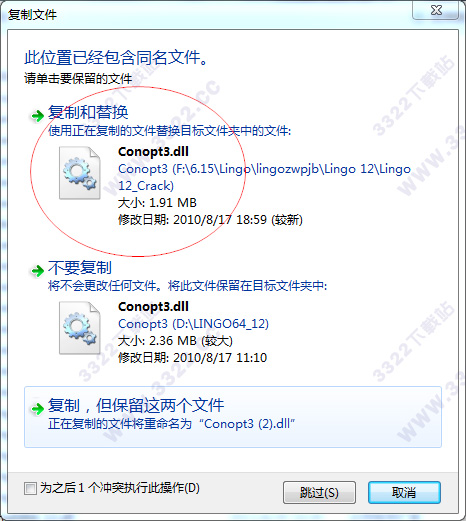466x521 pixels.
Task: Click the green arrow beside 复制，但保留这两个文件
Action: point(37,409)
